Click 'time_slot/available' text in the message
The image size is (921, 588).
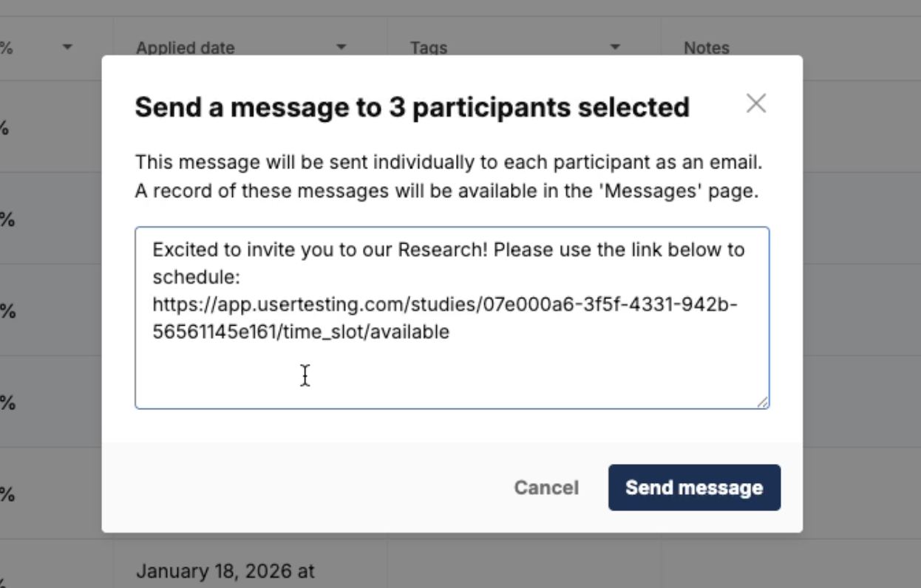[365, 332]
